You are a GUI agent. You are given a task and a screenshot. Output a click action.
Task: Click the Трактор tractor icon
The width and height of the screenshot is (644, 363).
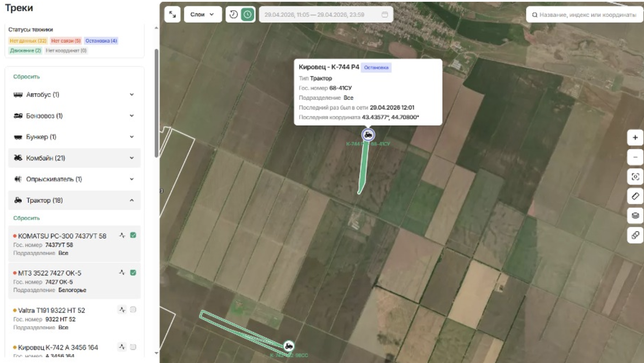coord(18,201)
